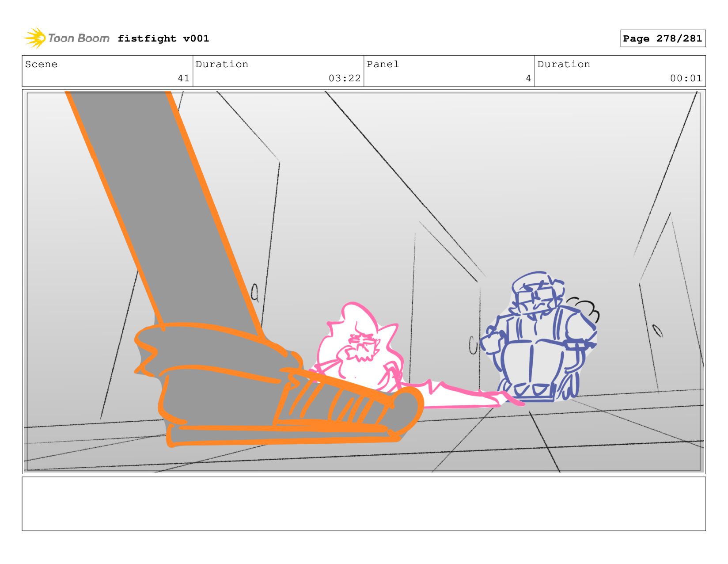This screenshot has height=564, width=728.
Task: Select the scene number '41'
Action: [x=184, y=78]
